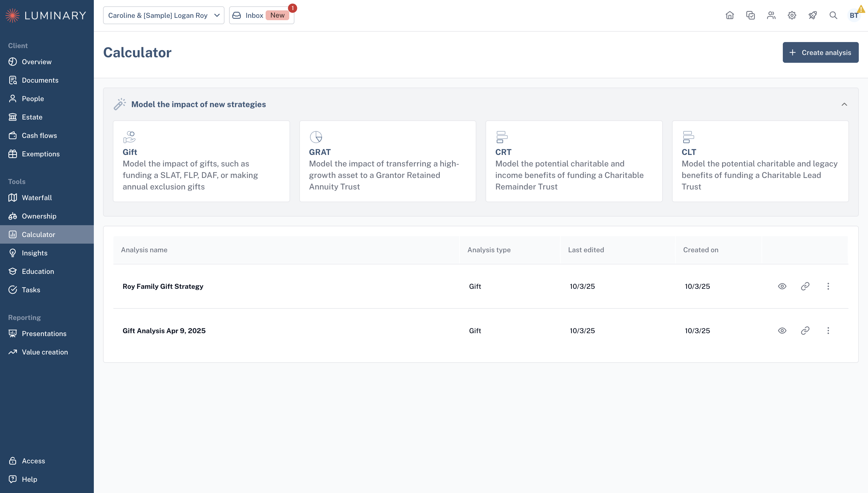Open Roy Family Gift Strategy analysis
The height and width of the screenshot is (493, 868).
[x=163, y=287]
